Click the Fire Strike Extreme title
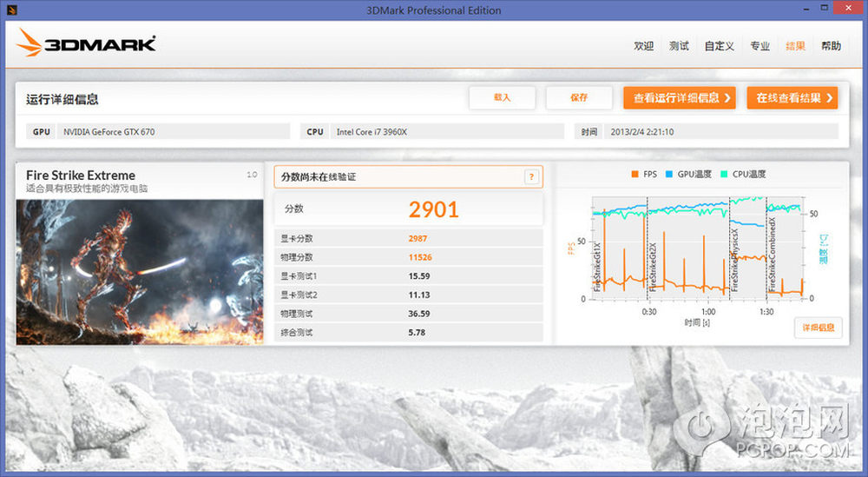The height and width of the screenshot is (477, 868). (81, 175)
